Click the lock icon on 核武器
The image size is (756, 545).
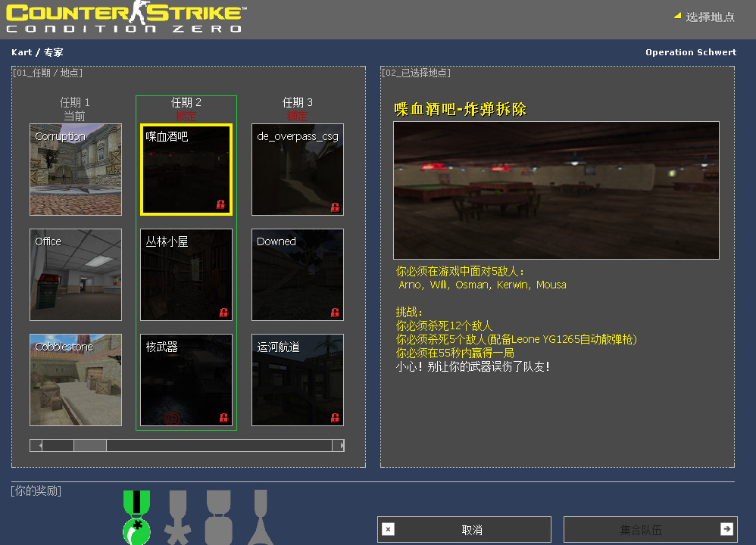coord(223,417)
